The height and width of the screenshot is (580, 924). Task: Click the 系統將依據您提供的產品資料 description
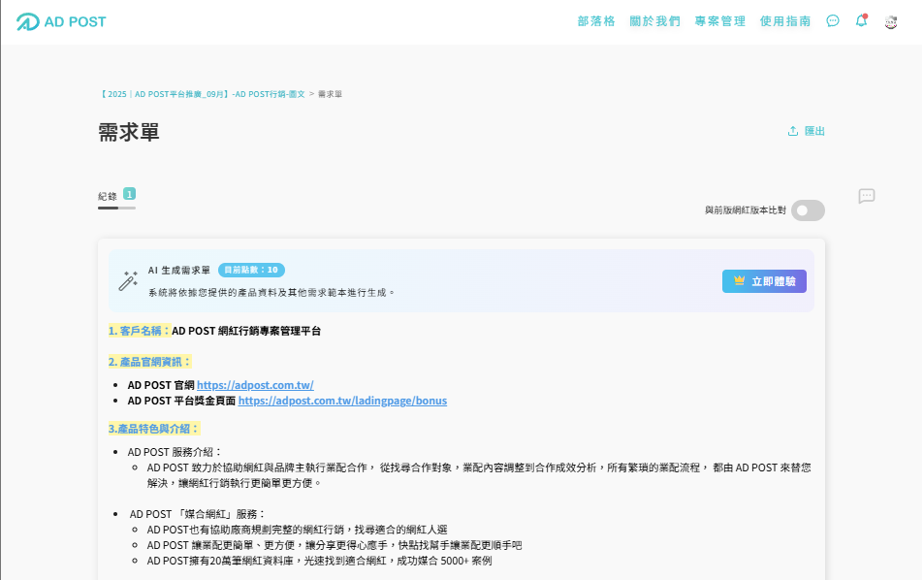(x=271, y=292)
